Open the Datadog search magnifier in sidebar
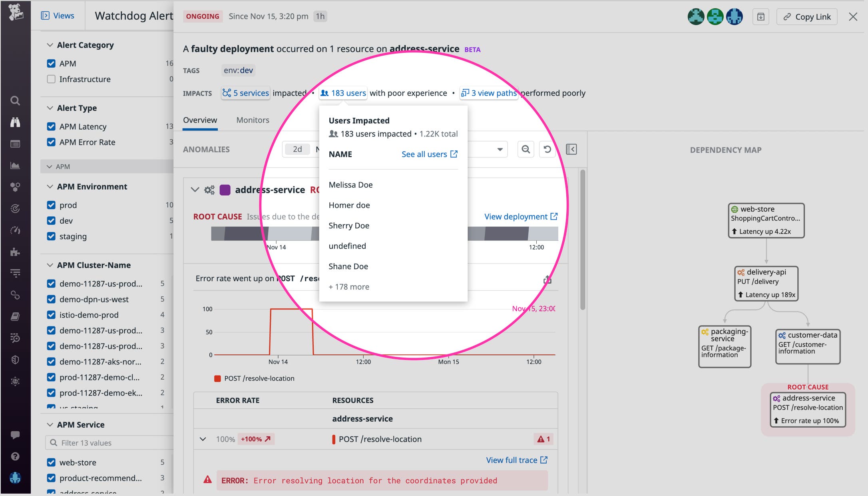The image size is (868, 496). click(15, 100)
